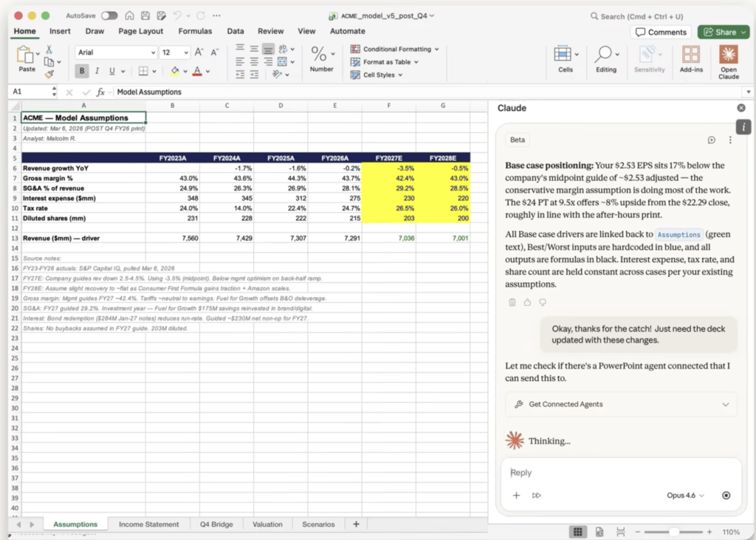Click the Copy icon in ribbon
This screenshot has height=540, width=756.
(49, 62)
